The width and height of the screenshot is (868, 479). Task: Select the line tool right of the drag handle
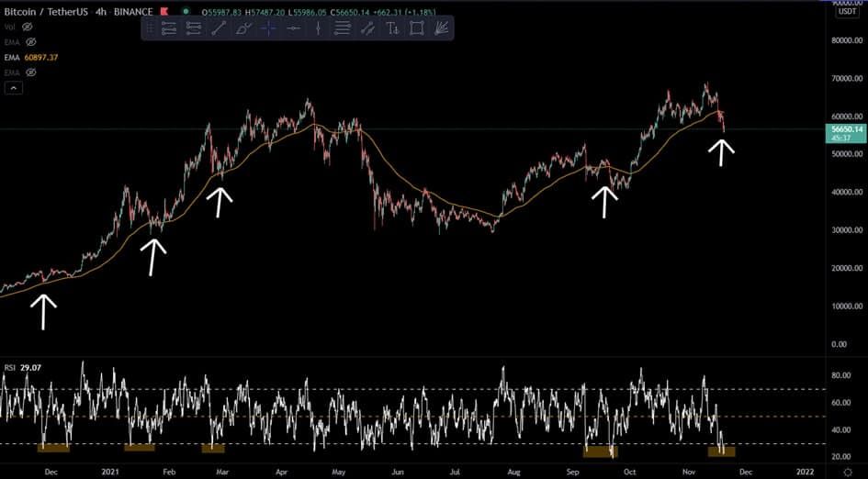169,28
